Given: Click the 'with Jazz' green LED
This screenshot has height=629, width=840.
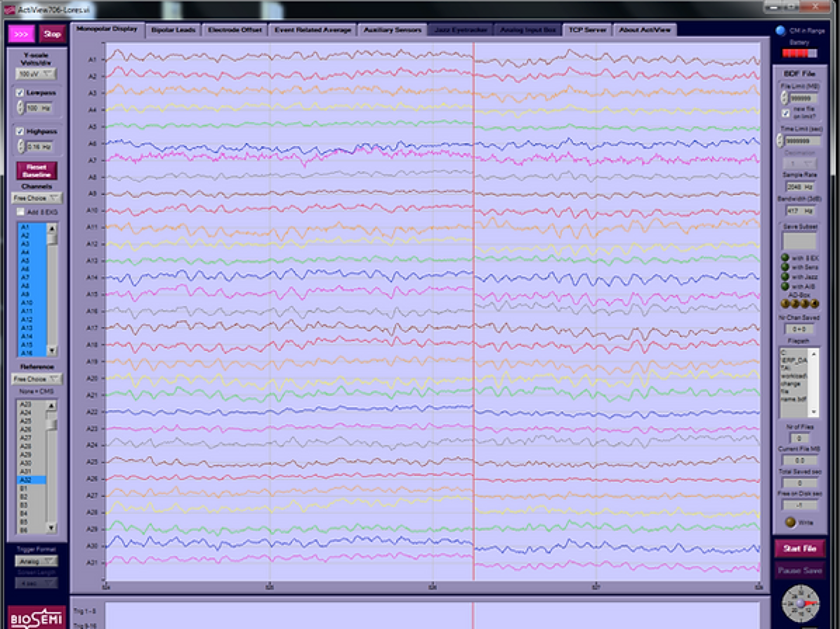Looking at the screenshot, I should pos(785,277).
